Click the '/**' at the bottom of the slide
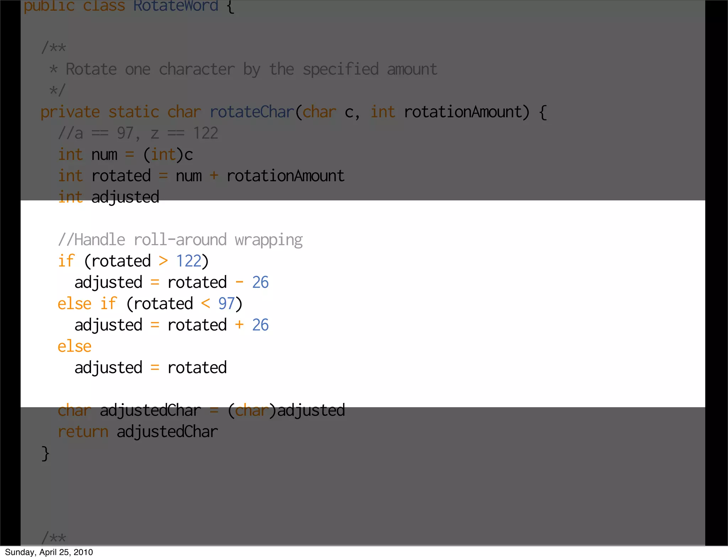This screenshot has height=560, width=728. click(54, 537)
